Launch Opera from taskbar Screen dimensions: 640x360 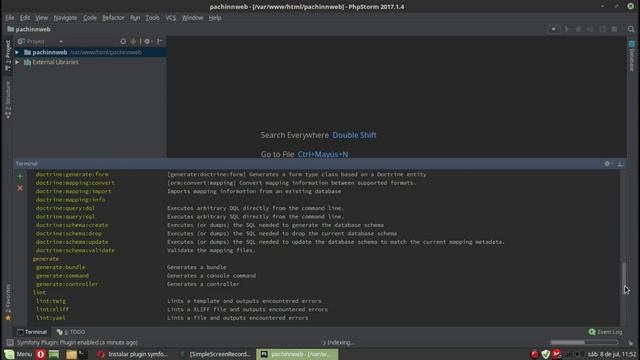click(40, 354)
